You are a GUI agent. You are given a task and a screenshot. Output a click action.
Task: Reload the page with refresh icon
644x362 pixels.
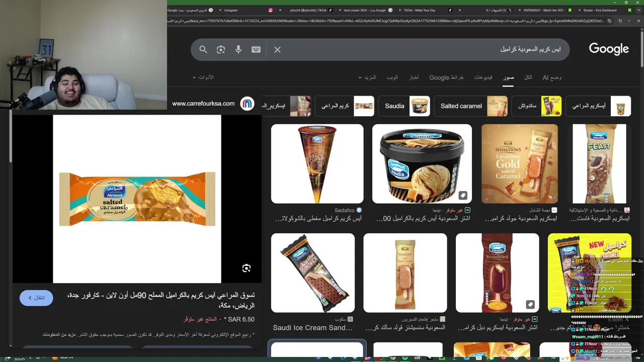coord(620,21)
